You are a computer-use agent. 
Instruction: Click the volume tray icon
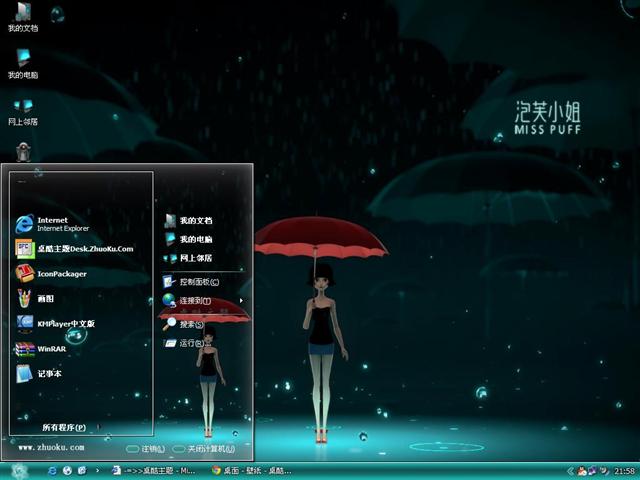point(604,471)
